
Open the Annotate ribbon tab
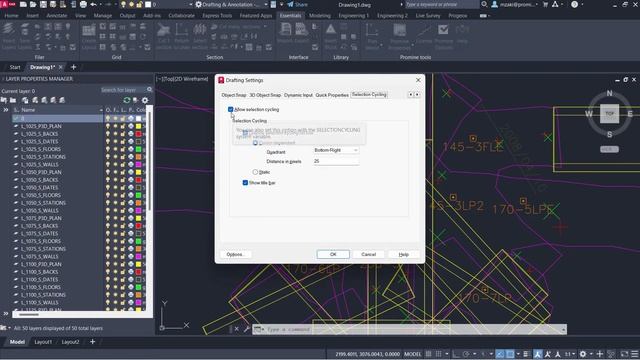point(57,16)
